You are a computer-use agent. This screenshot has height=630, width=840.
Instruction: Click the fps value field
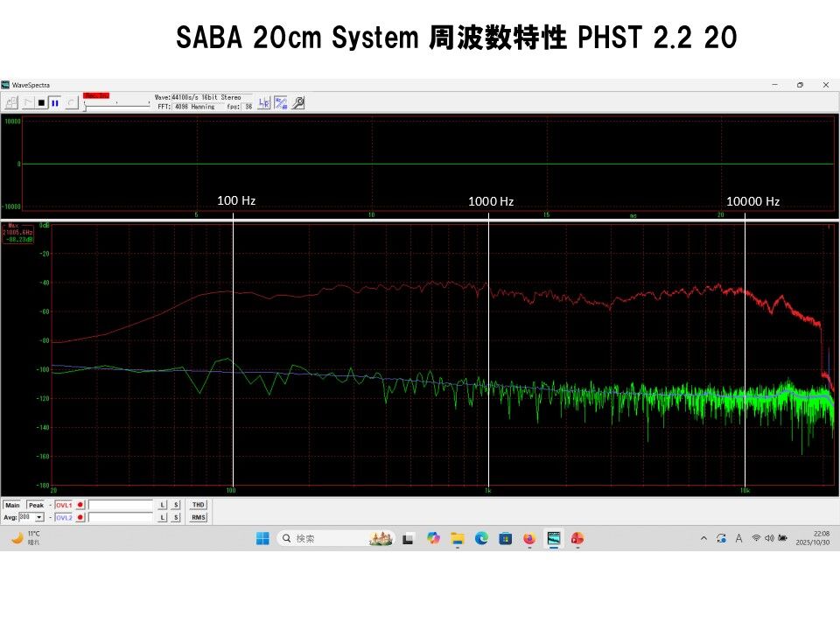point(248,107)
